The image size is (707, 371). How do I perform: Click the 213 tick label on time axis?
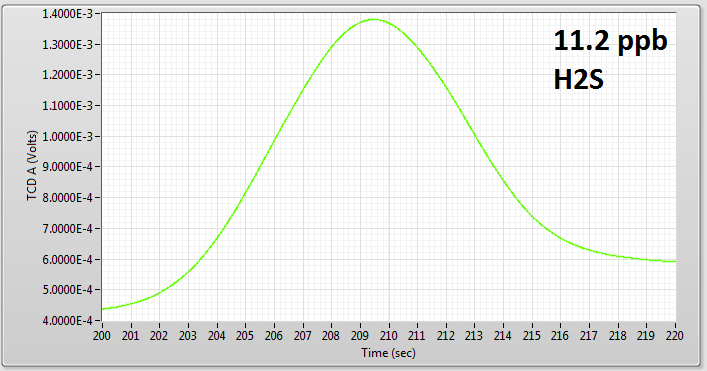coord(474,336)
